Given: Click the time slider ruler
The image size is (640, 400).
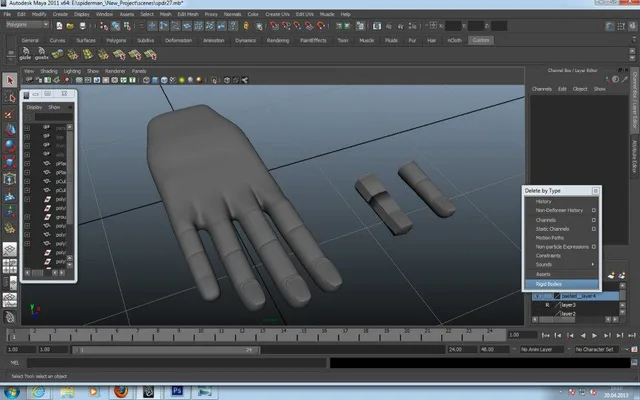Looking at the screenshot, I should coord(256,336).
